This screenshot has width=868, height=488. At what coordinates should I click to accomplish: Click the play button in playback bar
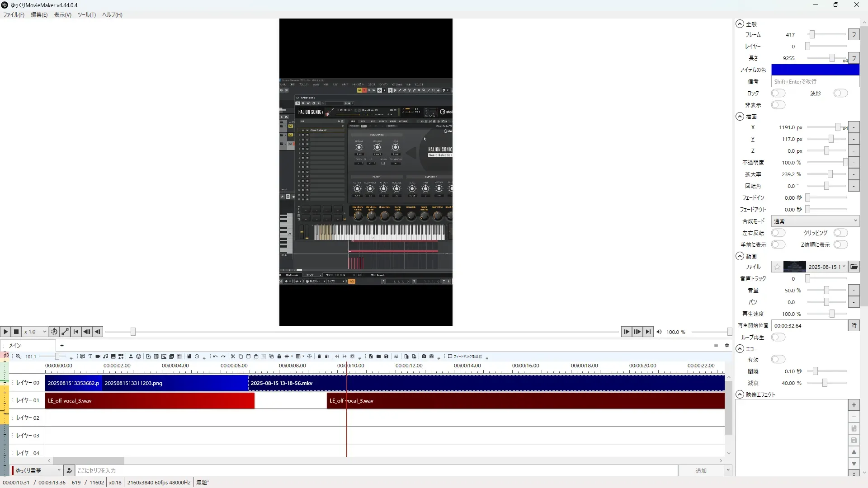[x=5, y=332]
